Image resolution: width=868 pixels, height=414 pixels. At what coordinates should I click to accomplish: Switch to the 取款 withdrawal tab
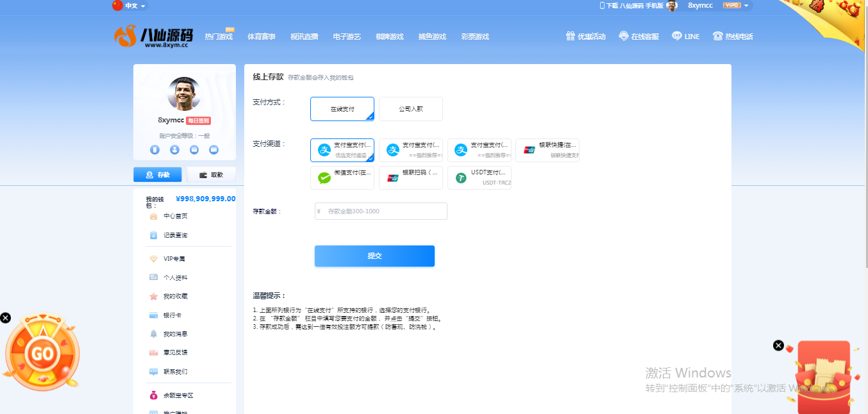(x=211, y=174)
